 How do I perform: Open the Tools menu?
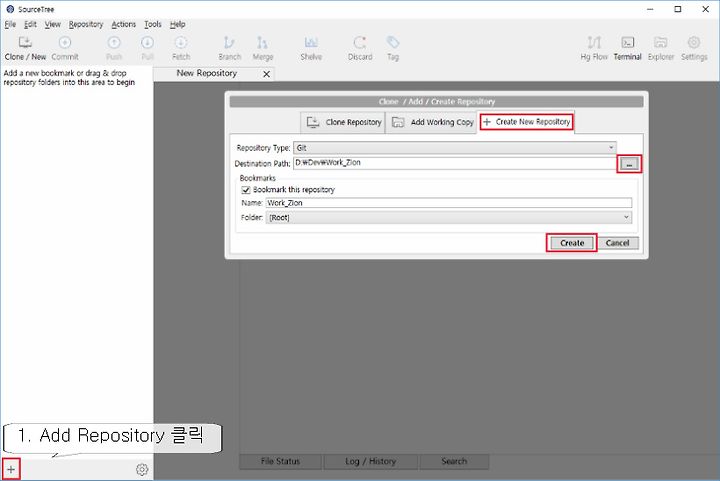coord(152,24)
